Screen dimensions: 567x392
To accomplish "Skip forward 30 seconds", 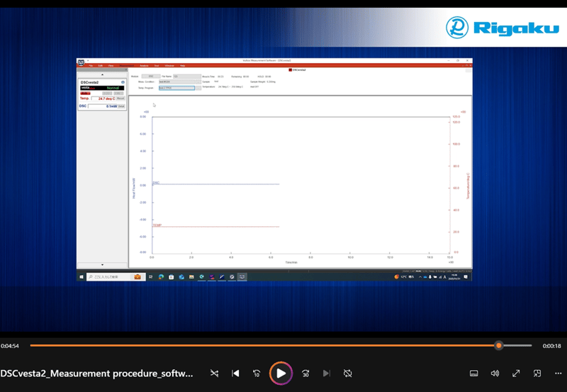I will coord(305,373).
